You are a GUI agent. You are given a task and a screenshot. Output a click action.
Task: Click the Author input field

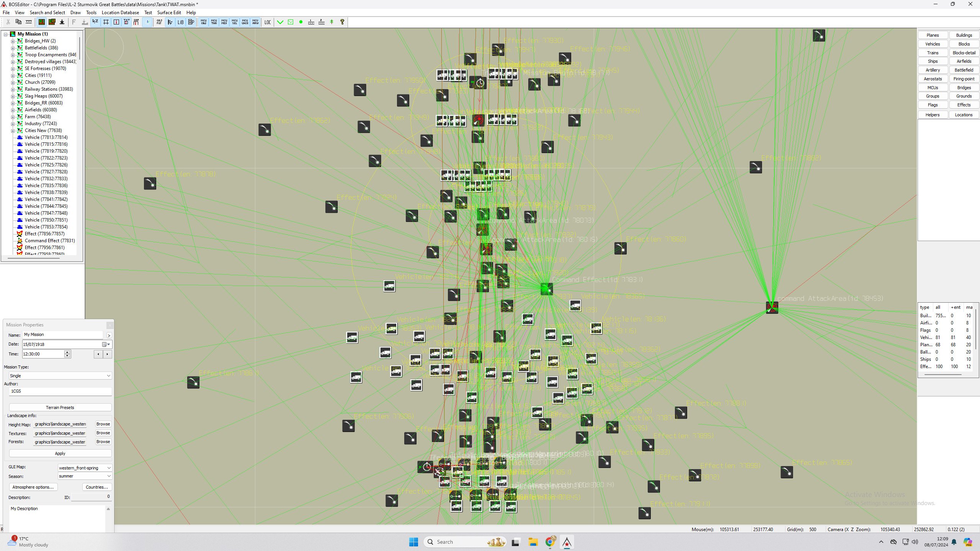click(60, 391)
